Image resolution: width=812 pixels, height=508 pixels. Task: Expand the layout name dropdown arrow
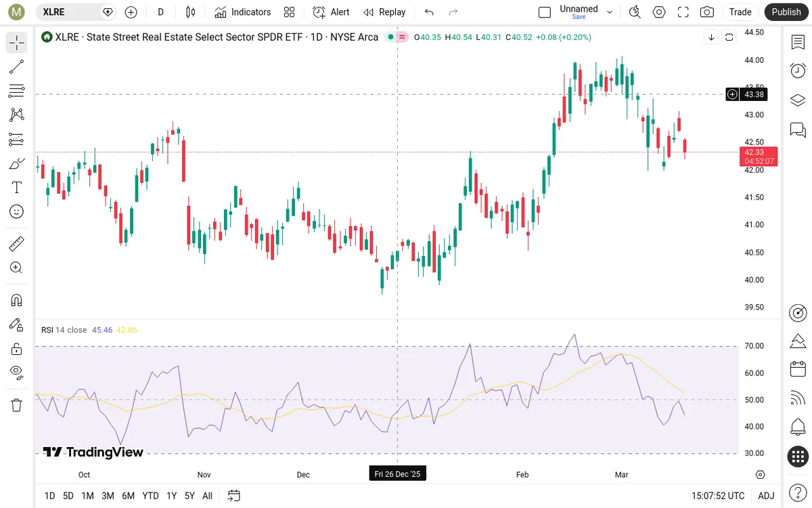pyautogui.click(x=610, y=12)
